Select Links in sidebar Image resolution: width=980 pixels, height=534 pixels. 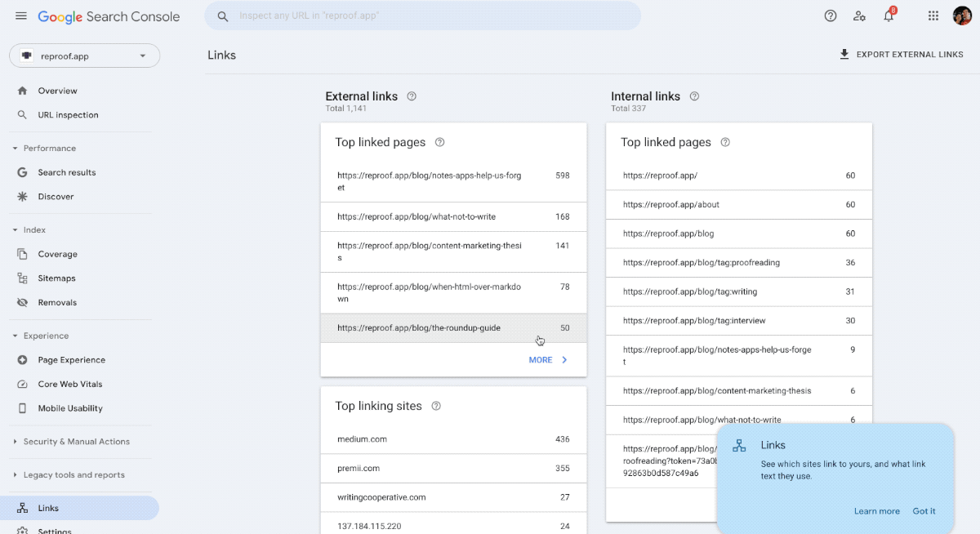click(x=79, y=508)
